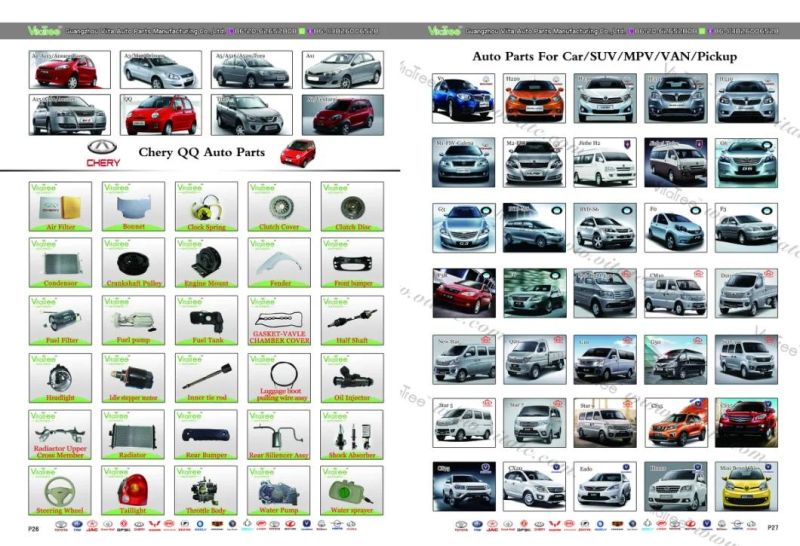Choose the Fender part tile
The width and height of the screenshot is (800, 546).
[279, 262]
